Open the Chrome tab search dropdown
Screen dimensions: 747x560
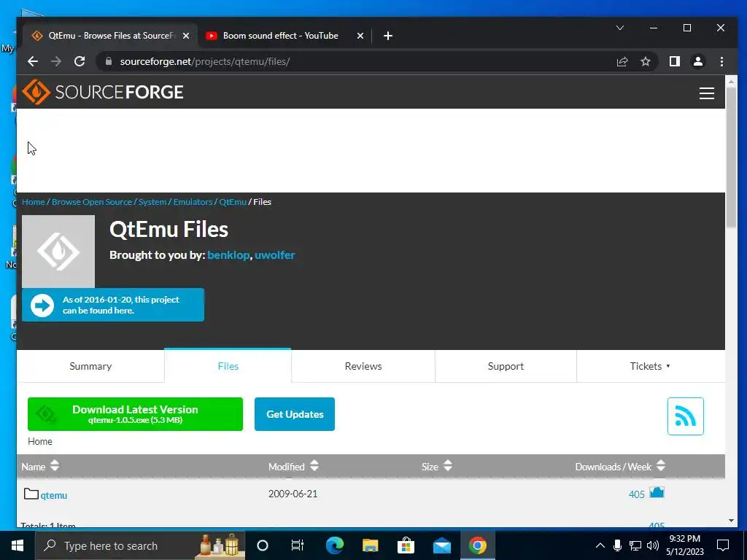620,28
